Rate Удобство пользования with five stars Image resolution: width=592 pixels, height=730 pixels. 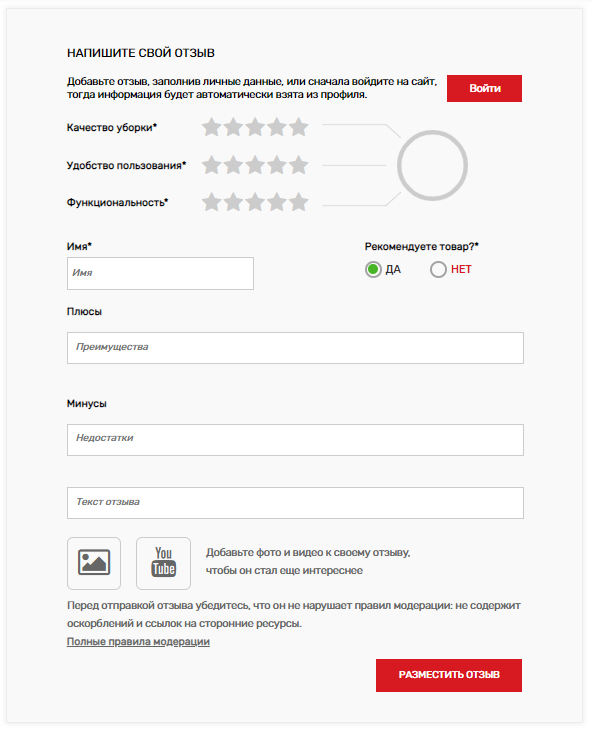[298, 165]
